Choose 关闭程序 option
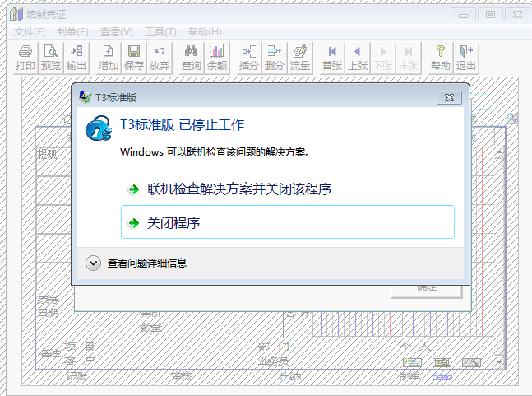Image resolution: width=532 pixels, height=396 pixels. pos(288,222)
